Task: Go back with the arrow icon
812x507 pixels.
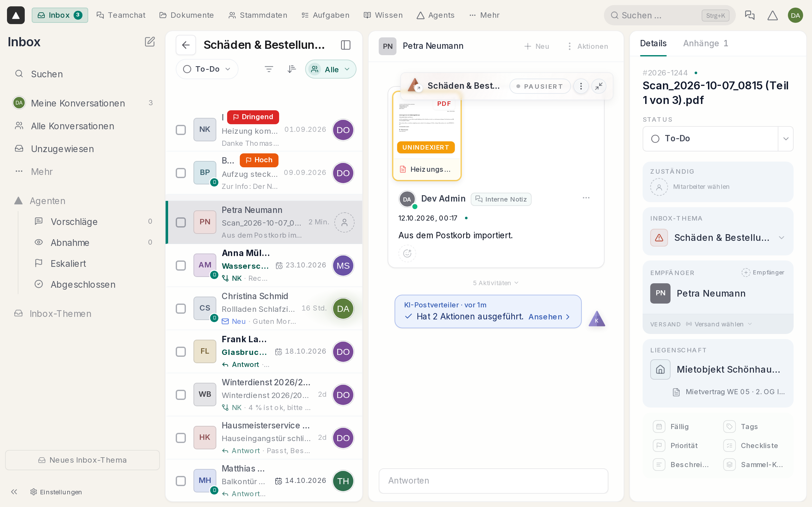Action: click(x=186, y=45)
